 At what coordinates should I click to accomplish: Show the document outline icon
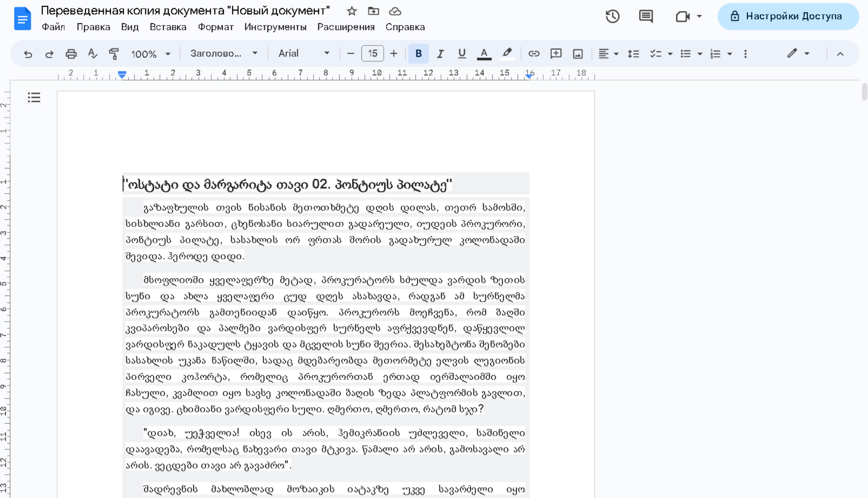click(x=34, y=97)
